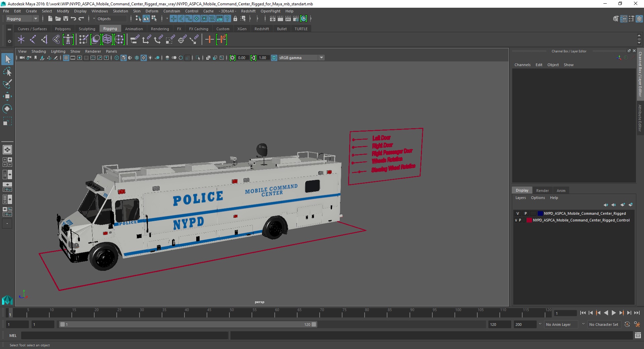
Task: Open shelf tab selector menu
Action: click(x=9, y=29)
